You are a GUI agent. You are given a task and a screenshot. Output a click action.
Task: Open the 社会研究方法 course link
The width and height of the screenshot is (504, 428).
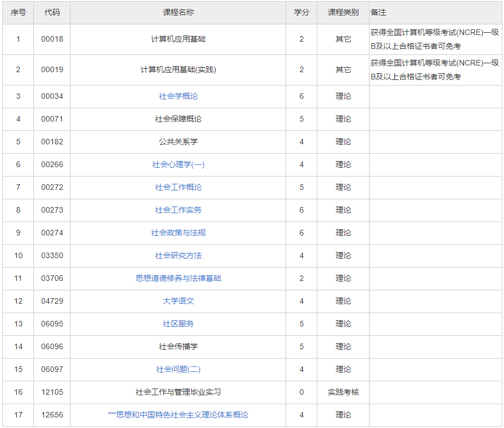[178, 256]
